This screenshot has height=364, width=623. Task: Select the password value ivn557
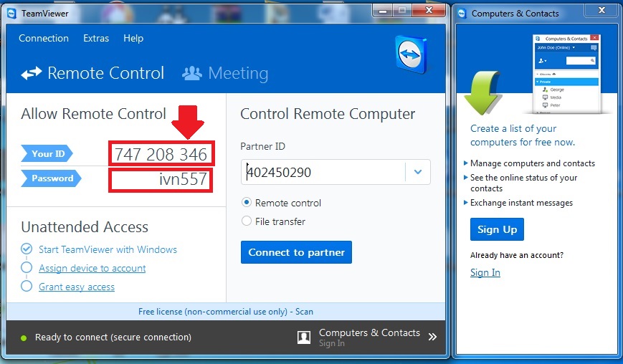click(183, 179)
